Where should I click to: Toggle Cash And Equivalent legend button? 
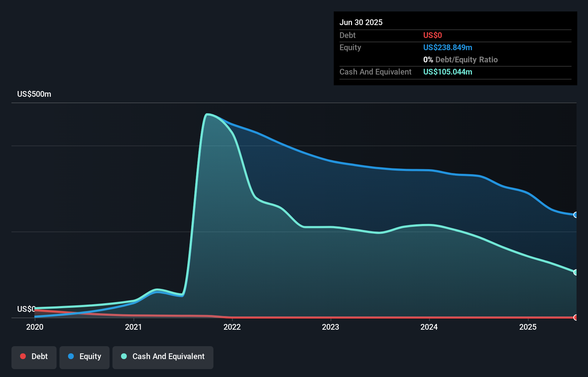163,357
